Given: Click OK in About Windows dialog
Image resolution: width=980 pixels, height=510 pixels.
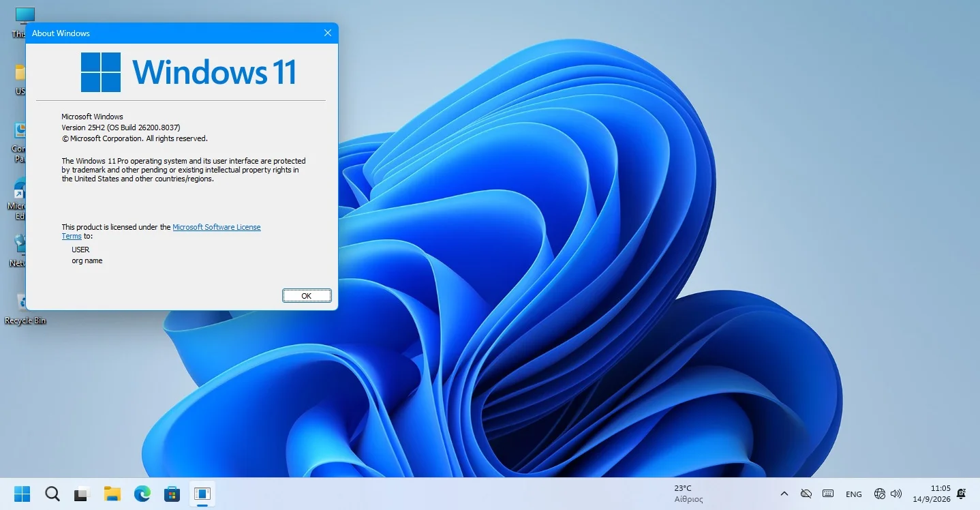Looking at the screenshot, I should [x=307, y=295].
